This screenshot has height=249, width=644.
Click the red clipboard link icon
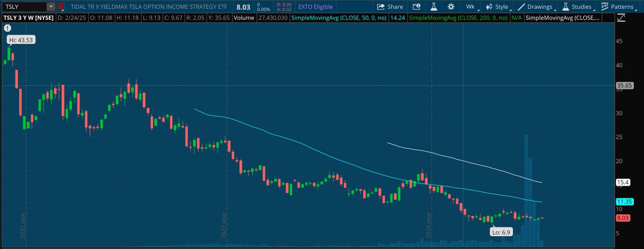click(61, 7)
